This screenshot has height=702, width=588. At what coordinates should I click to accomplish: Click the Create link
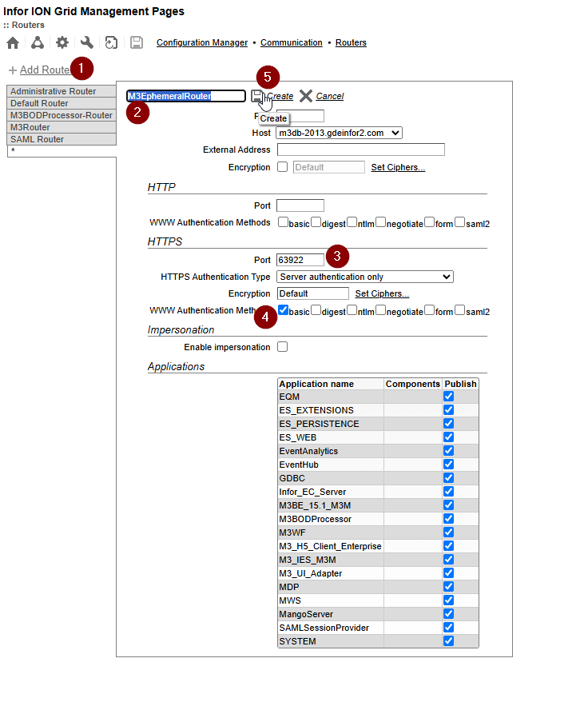280,96
